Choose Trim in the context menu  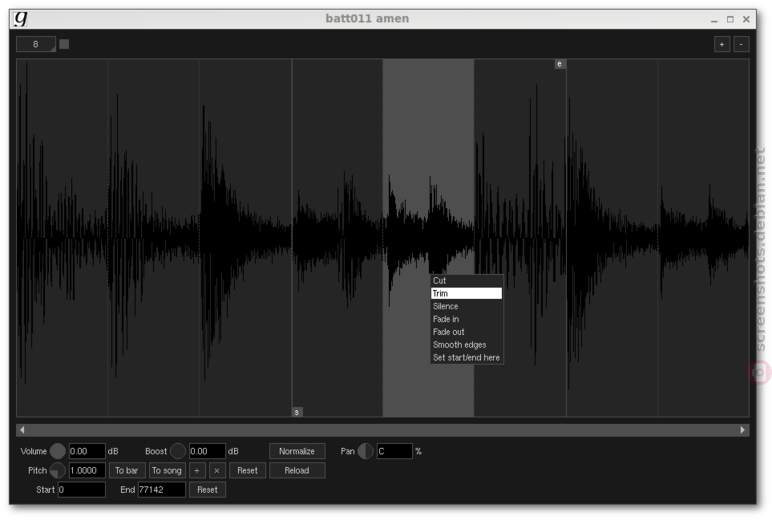tap(466, 293)
